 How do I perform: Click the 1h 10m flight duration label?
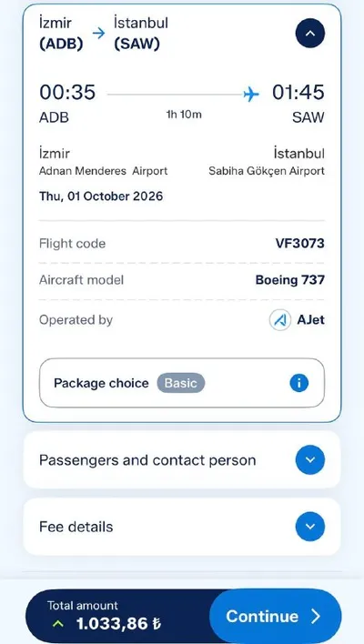184,115
